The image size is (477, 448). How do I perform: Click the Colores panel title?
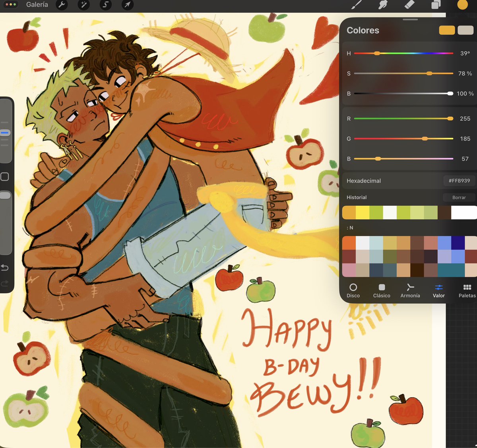(x=363, y=30)
